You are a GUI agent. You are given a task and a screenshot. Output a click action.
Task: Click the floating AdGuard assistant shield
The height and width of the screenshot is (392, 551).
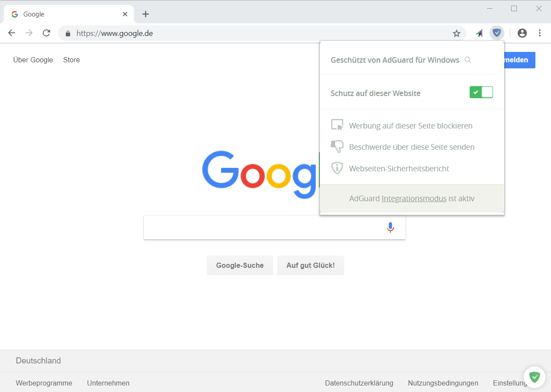535,377
